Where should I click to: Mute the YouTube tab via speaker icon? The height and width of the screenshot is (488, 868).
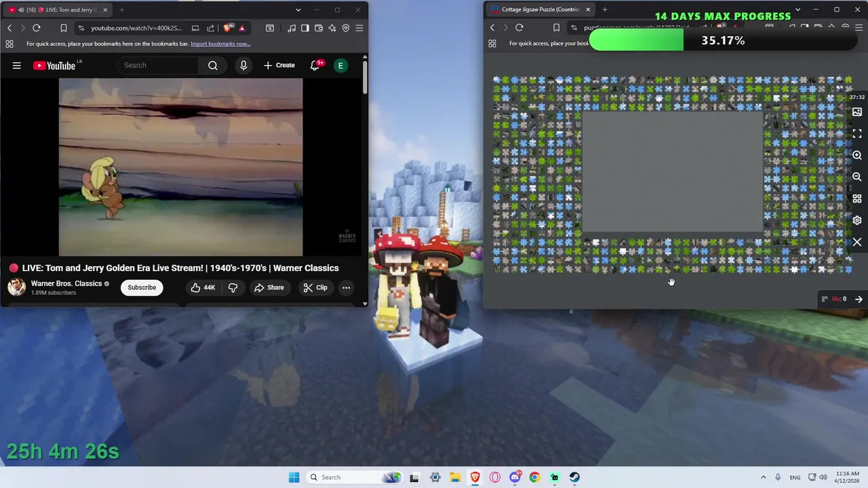21,9
